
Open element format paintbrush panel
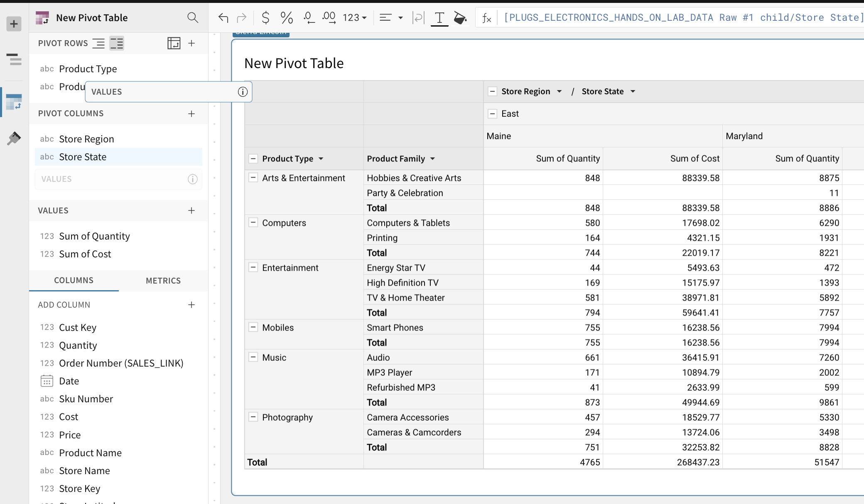14,138
